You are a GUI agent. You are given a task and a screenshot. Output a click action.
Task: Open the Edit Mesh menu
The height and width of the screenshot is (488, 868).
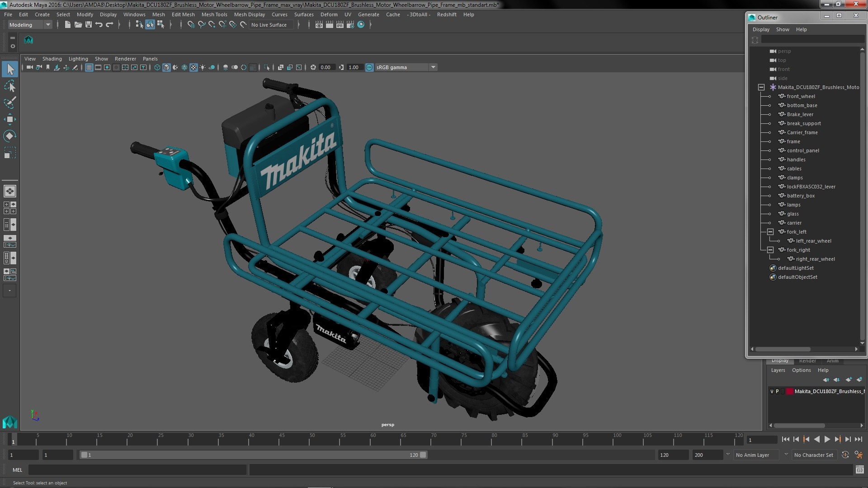point(183,14)
